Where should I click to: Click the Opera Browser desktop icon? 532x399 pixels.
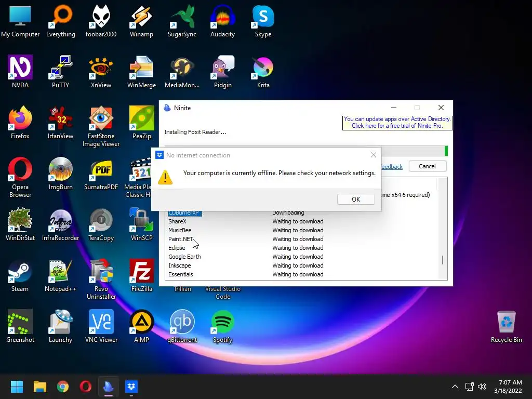(x=20, y=177)
